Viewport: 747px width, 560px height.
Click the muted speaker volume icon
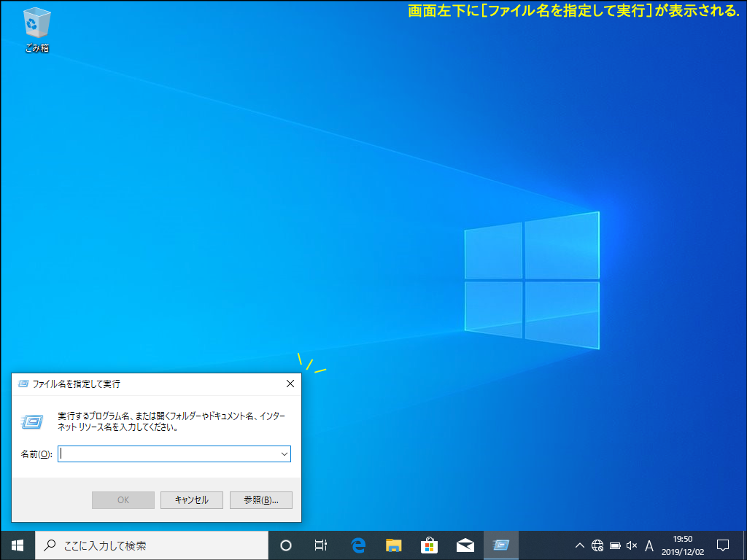point(632,545)
